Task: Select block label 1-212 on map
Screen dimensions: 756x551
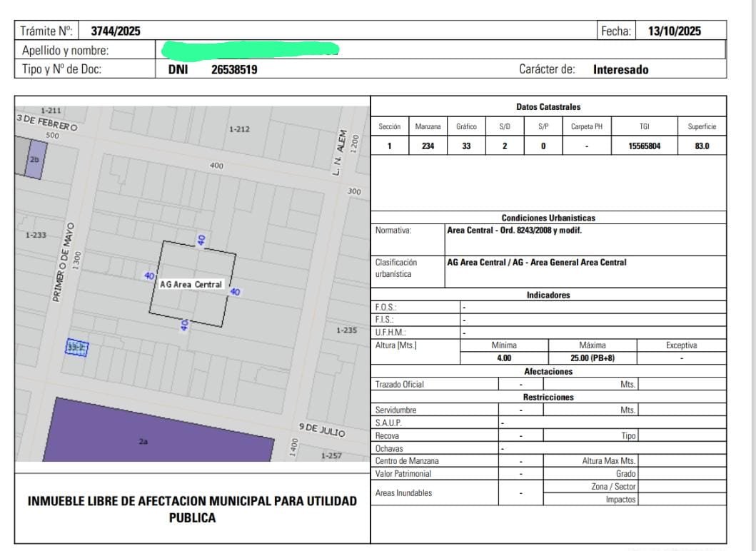Action: click(239, 129)
